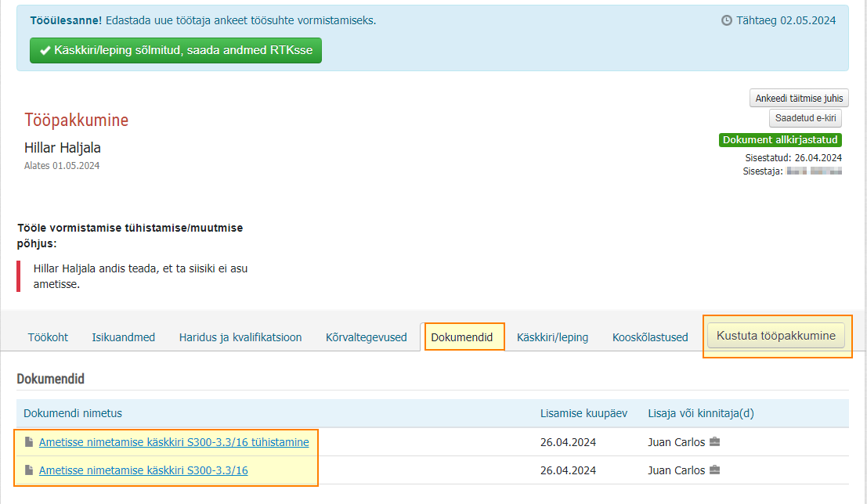Image resolution: width=867 pixels, height=504 pixels.
Task: Open Ametisse nimetamise käskkiri S300-3.3/16 link
Action: (x=143, y=470)
